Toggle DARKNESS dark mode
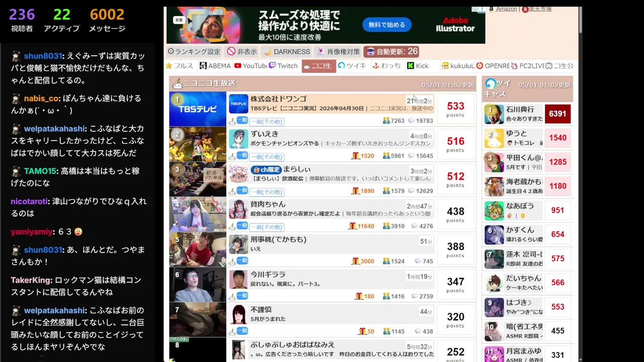The height and width of the screenshot is (362, 644). (287, 51)
